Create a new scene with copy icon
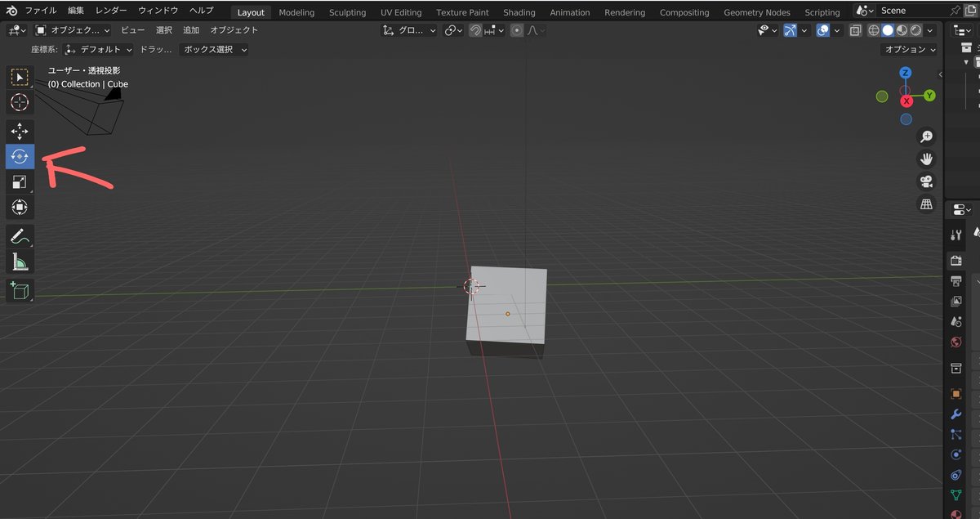980x519 pixels. coord(971,11)
